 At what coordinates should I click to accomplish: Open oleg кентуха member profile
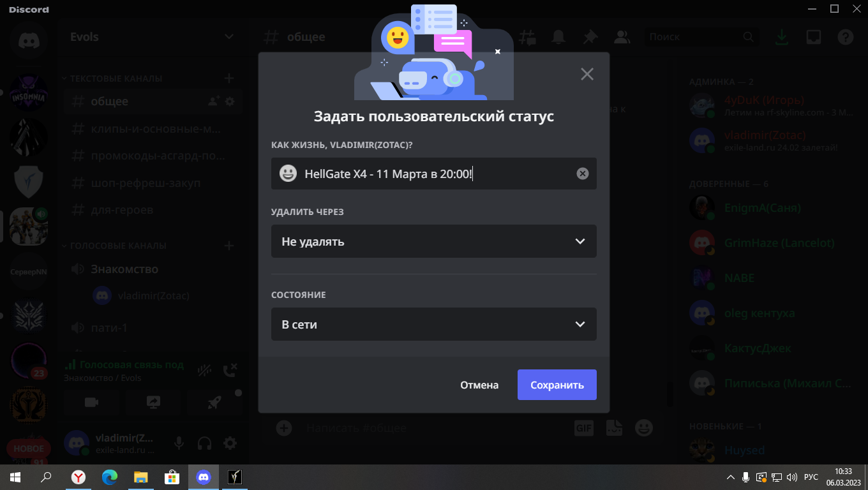point(771,313)
